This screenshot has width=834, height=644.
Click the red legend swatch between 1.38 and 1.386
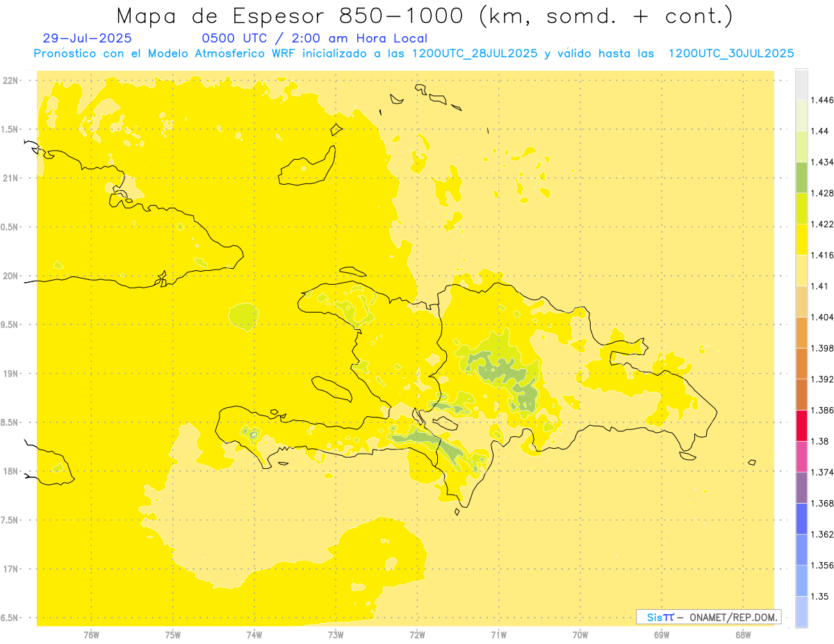click(x=801, y=425)
